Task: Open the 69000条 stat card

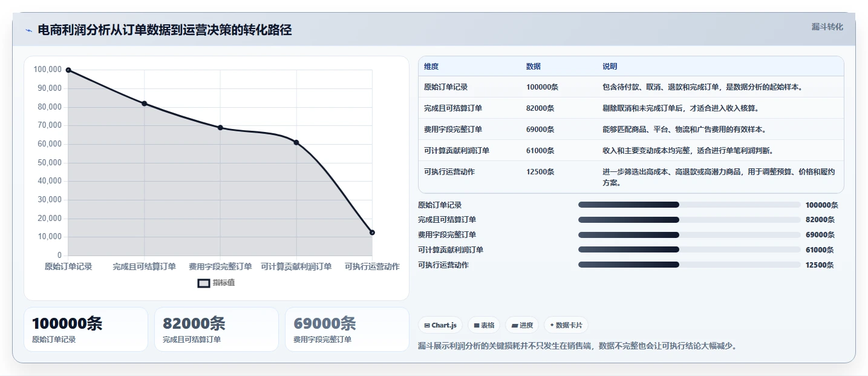Action: [x=347, y=329]
